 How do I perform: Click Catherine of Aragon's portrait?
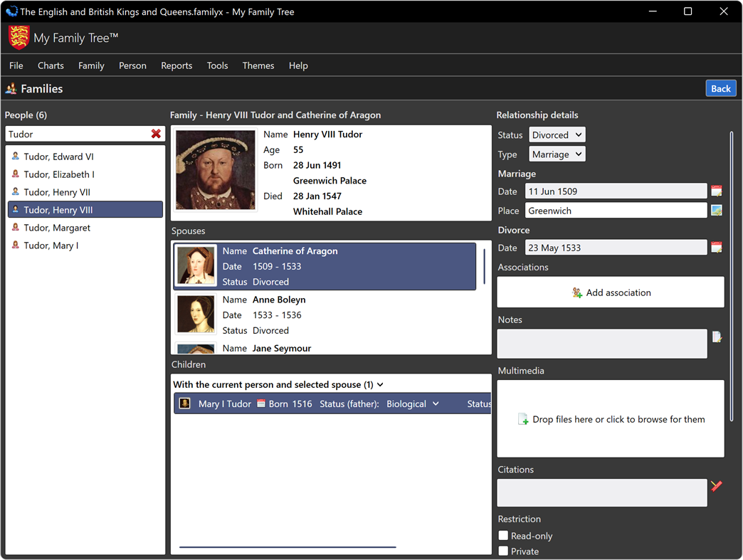click(196, 266)
